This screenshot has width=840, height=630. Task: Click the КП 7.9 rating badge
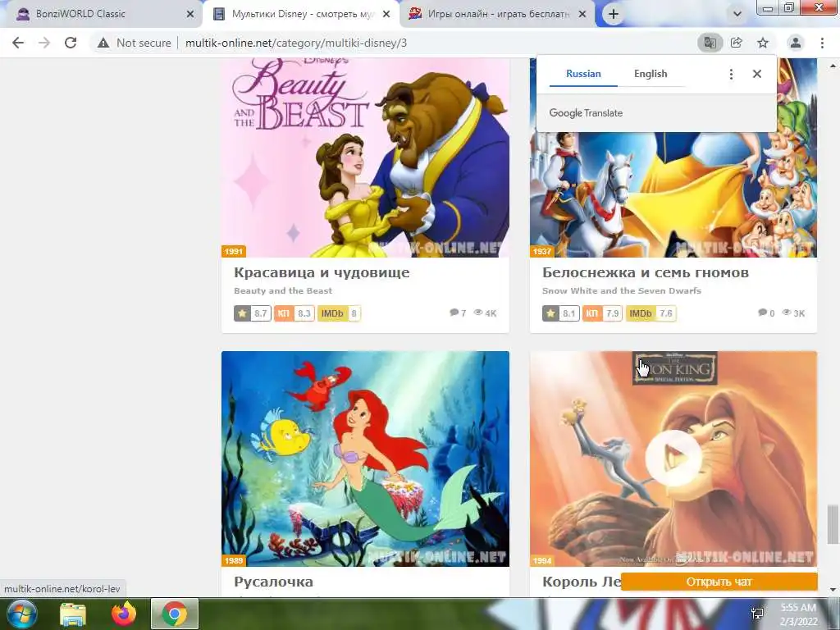603,313
